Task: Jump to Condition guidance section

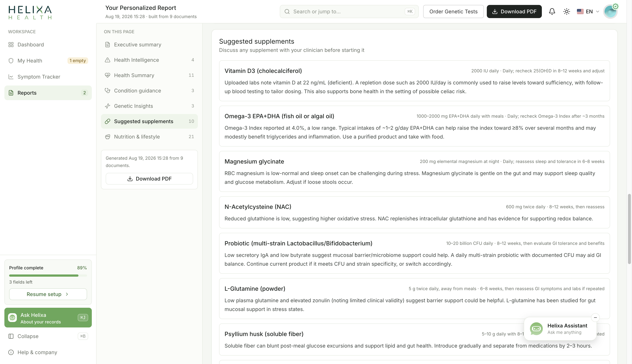Action: [x=149, y=91]
